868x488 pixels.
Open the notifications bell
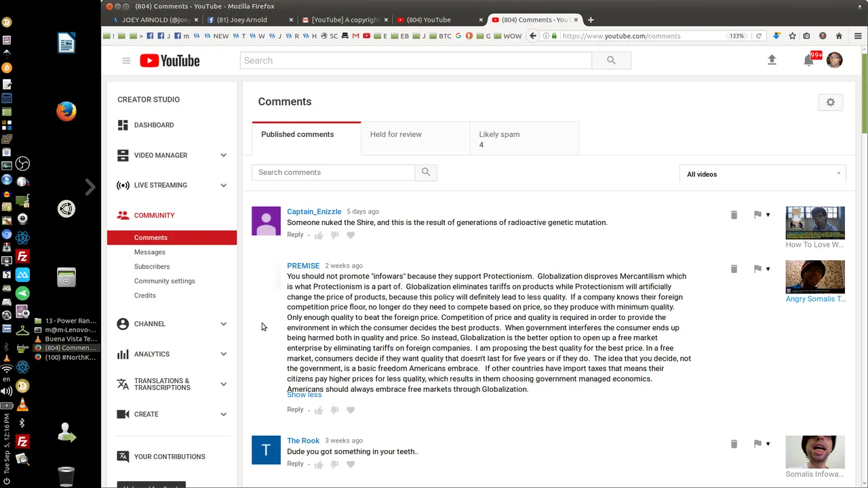coord(808,60)
